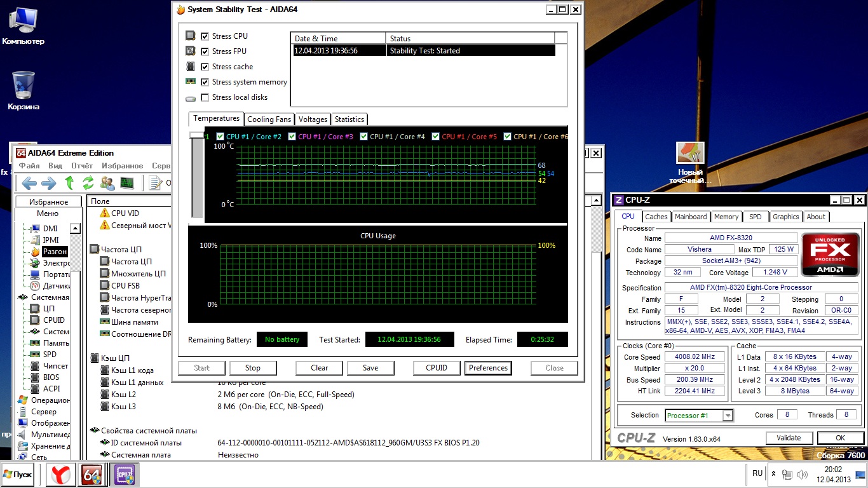The width and height of the screenshot is (868, 488).
Task: Select the Чипсет item in AIDA64 tree
Action: 55,366
